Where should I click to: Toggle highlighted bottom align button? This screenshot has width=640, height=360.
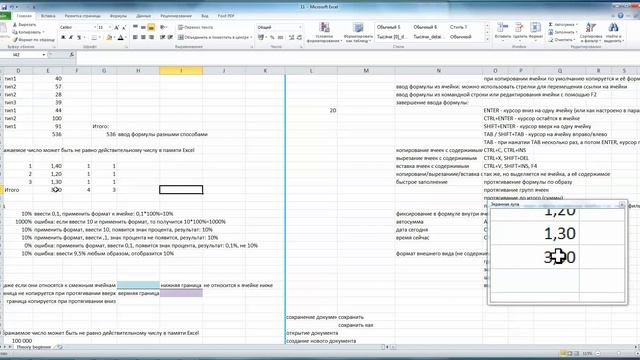(x=151, y=27)
